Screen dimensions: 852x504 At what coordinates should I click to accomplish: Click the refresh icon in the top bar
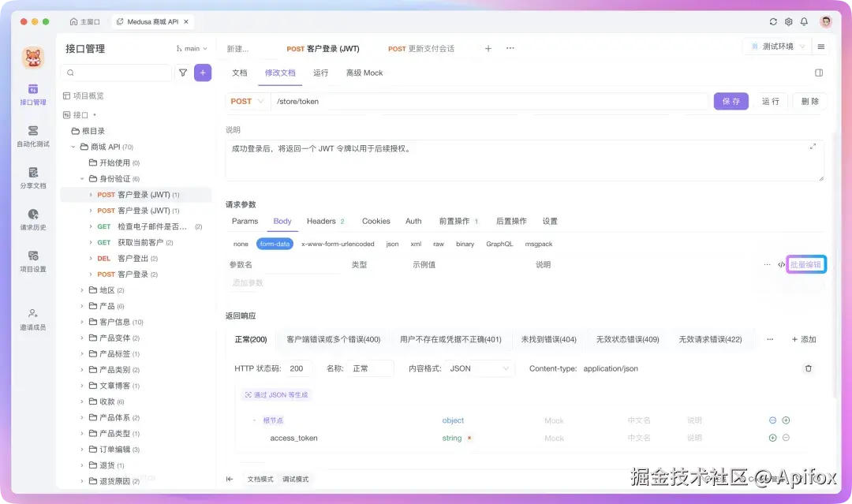773,22
